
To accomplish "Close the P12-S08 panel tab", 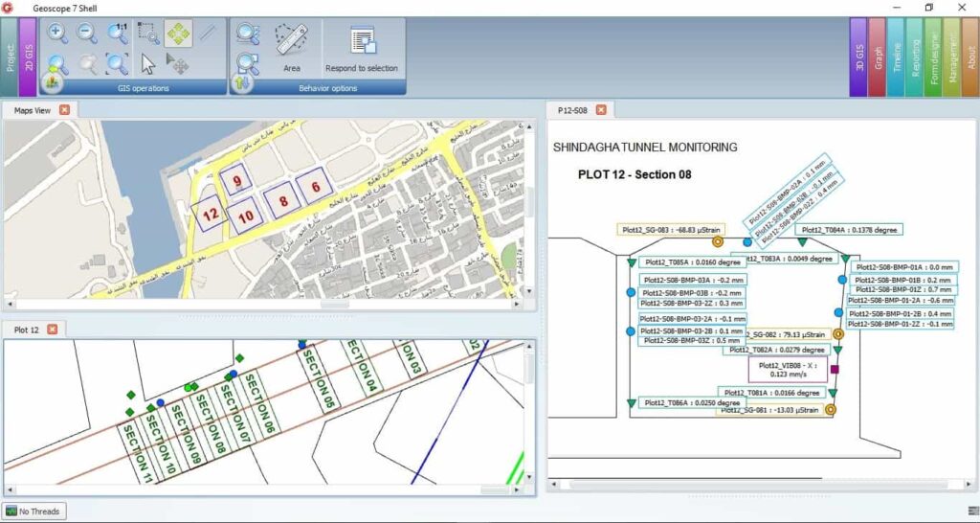I will click(601, 110).
